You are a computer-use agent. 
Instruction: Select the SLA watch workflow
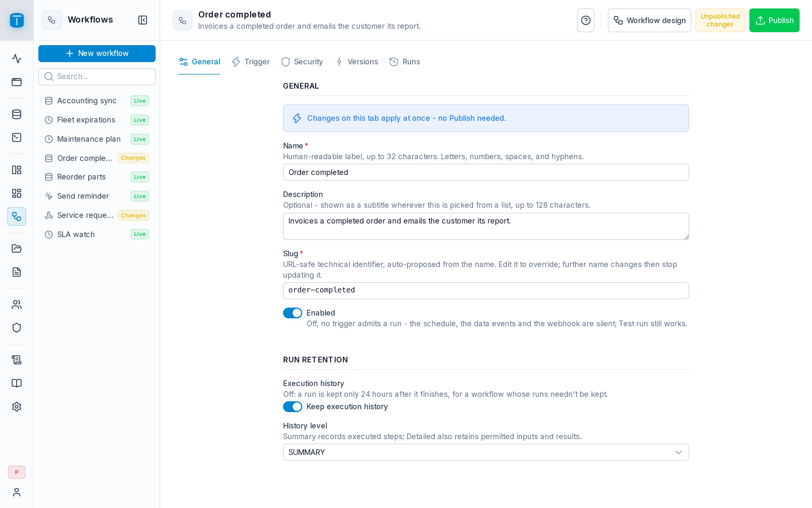(x=97, y=234)
